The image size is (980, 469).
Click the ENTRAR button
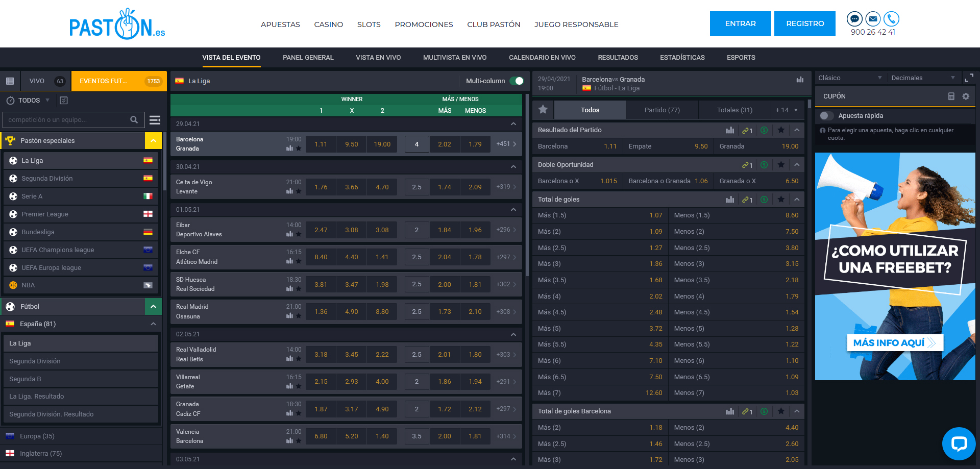(741, 23)
